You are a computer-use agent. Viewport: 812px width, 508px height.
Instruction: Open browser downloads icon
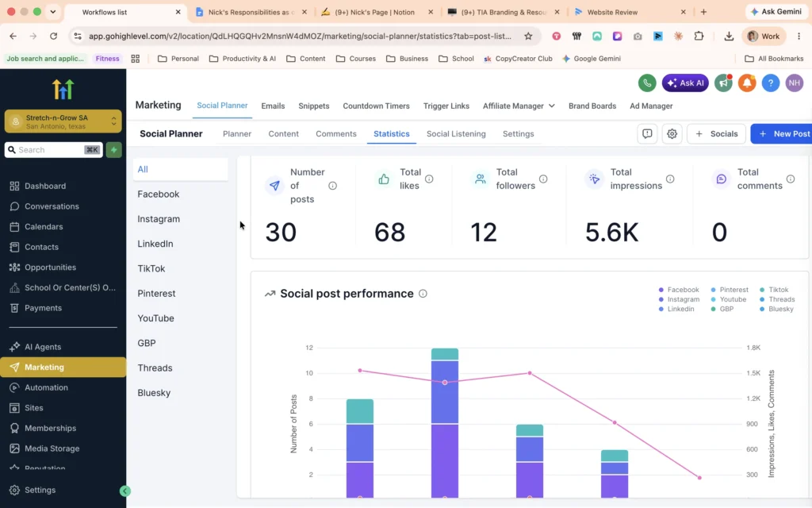729,37
